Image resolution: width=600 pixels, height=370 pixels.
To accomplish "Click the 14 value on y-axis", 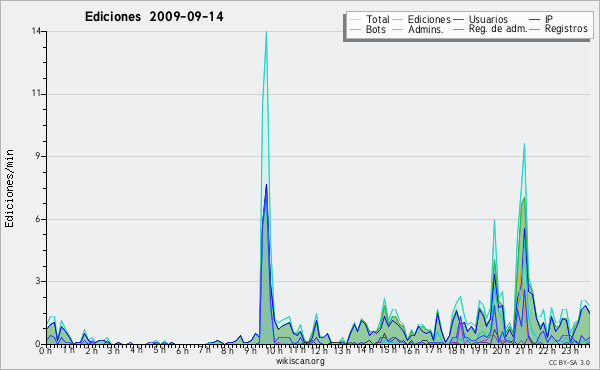I will coord(36,31).
